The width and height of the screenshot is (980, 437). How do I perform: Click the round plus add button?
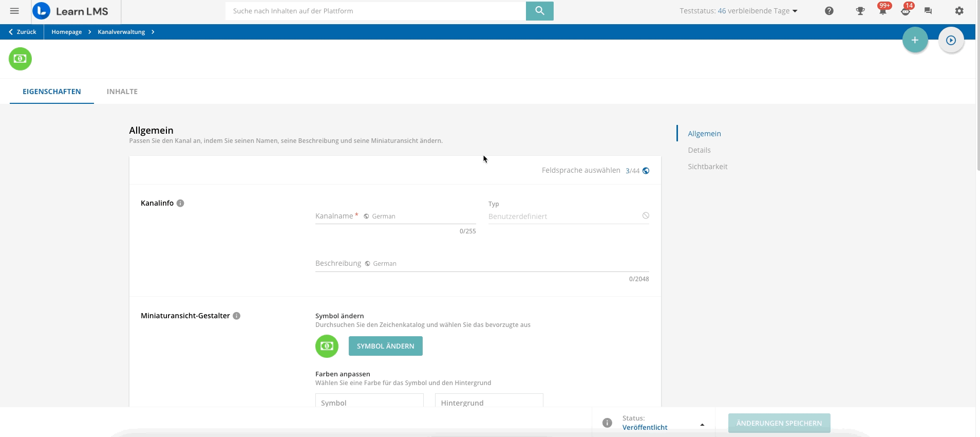915,40
